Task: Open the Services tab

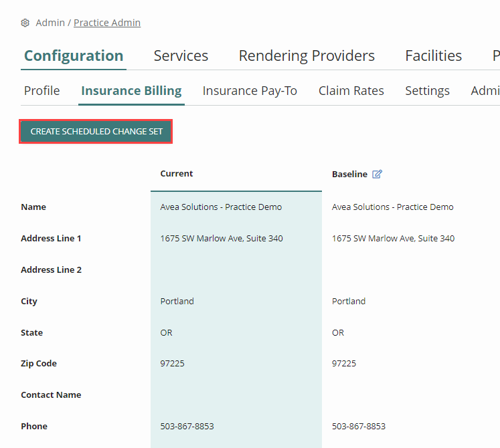Action: click(x=181, y=55)
